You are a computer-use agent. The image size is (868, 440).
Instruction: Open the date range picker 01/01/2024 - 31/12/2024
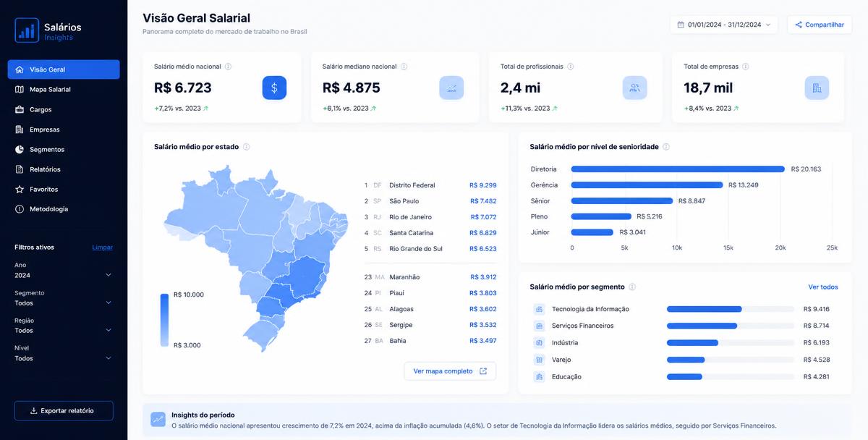(x=723, y=25)
